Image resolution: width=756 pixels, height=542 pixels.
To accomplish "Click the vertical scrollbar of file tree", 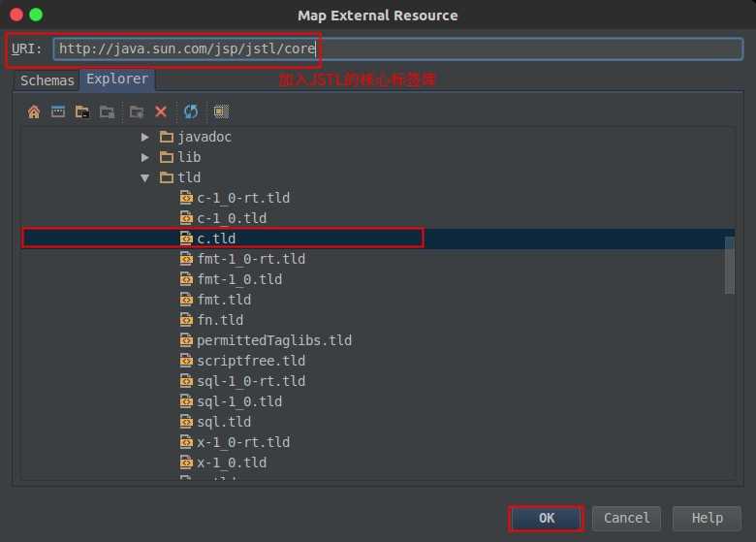I will [x=730, y=266].
